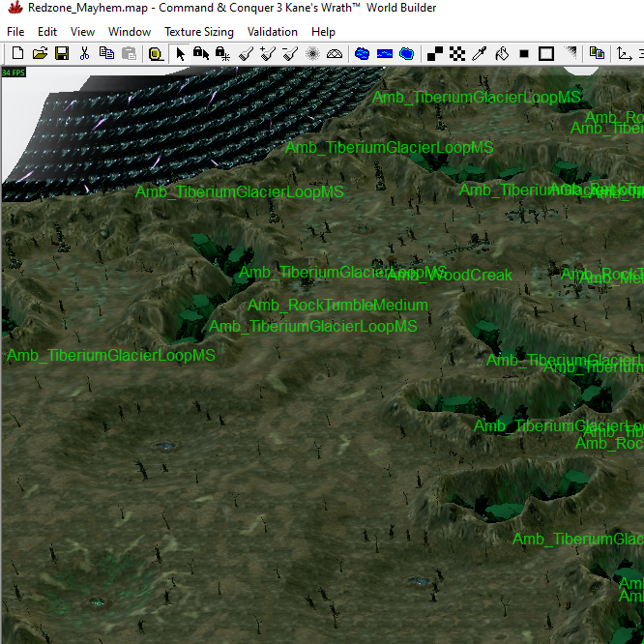
Task: Select the brush with minus sign tool
Action: pos(290,54)
